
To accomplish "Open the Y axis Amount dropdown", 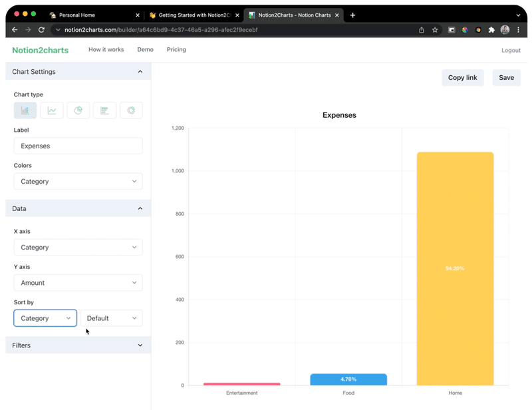I will click(78, 283).
